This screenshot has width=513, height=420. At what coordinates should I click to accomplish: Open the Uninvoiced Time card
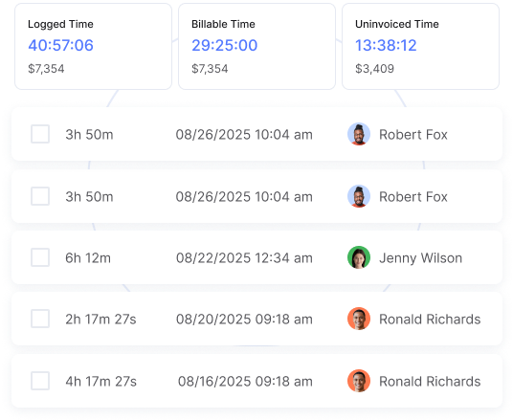[x=420, y=47]
